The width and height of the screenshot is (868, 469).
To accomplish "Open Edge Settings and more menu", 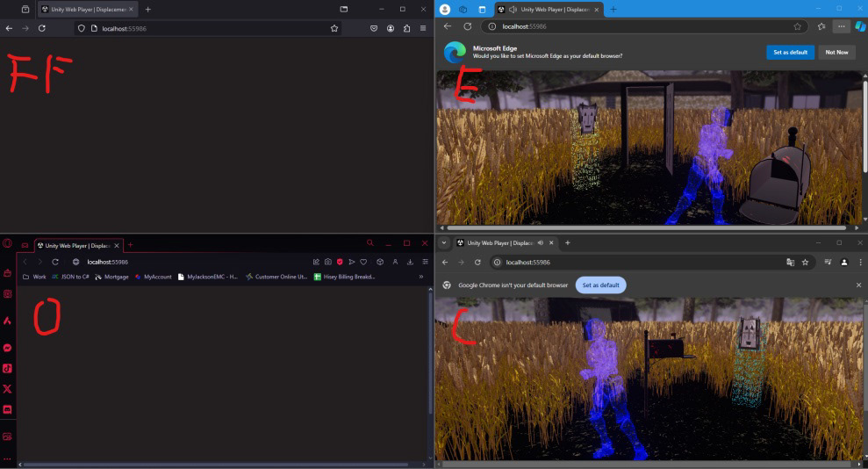I will tap(842, 26).
